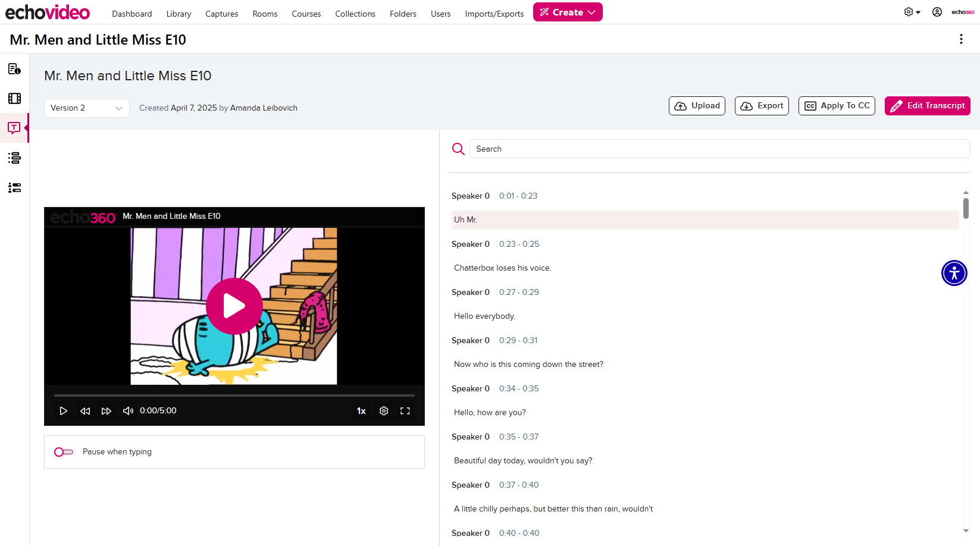Select the Transcript sidebar icon
The image size is (980, 546).
[x=14, y=128]
